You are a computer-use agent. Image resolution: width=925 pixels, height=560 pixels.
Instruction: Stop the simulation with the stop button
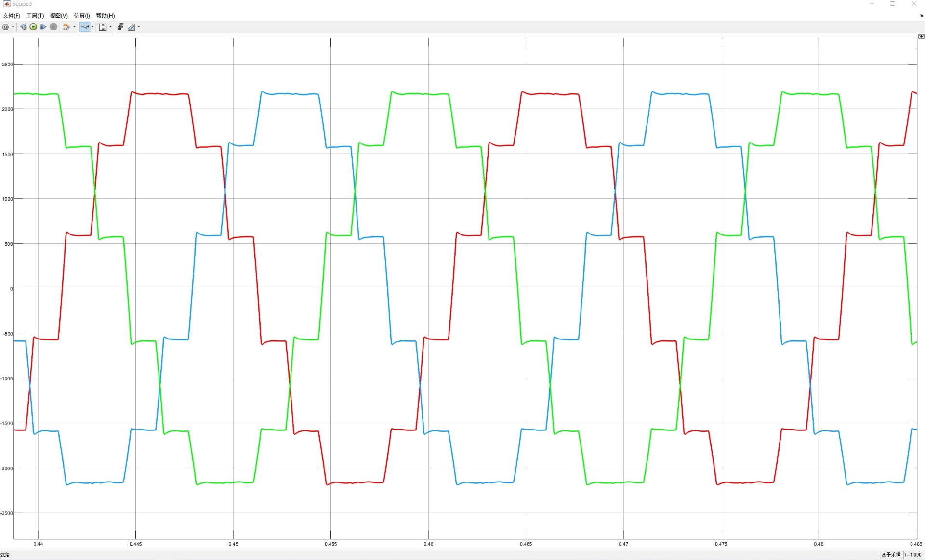53,27
